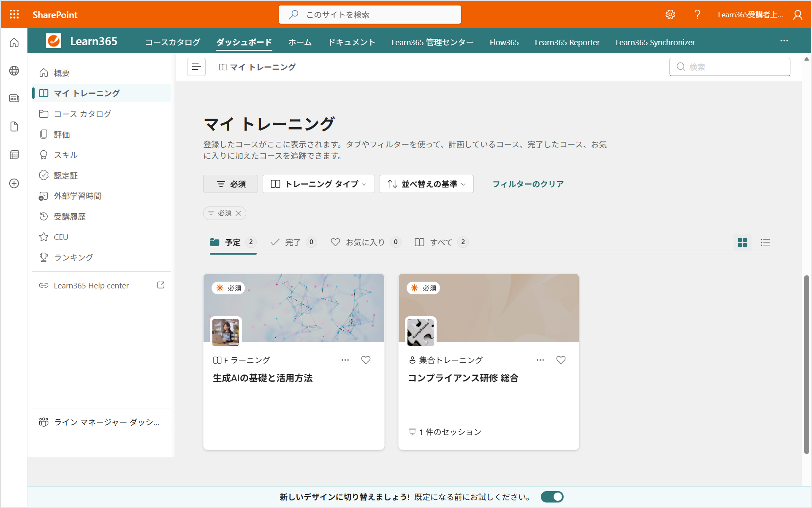Expand the トレーニング タイプ dropdown

pos(319,184)
